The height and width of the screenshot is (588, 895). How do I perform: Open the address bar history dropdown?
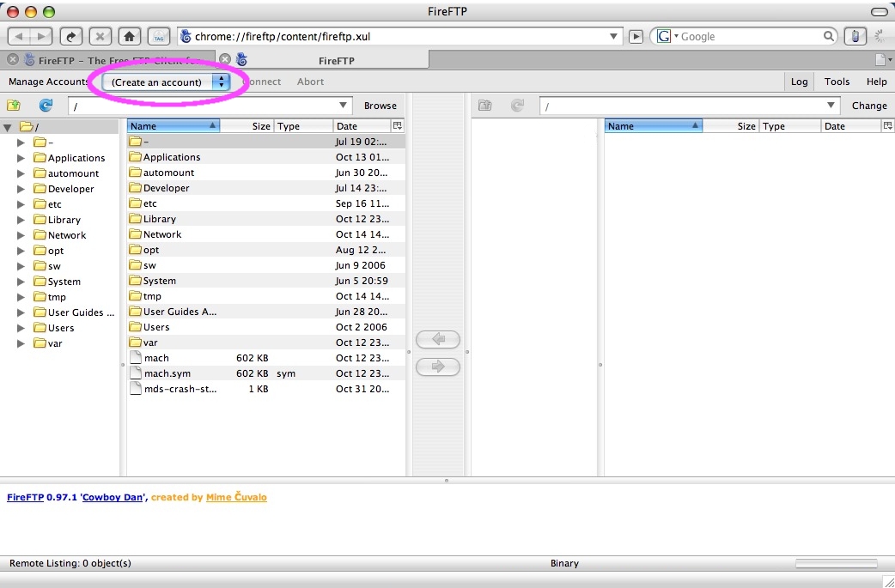[613, 37]
